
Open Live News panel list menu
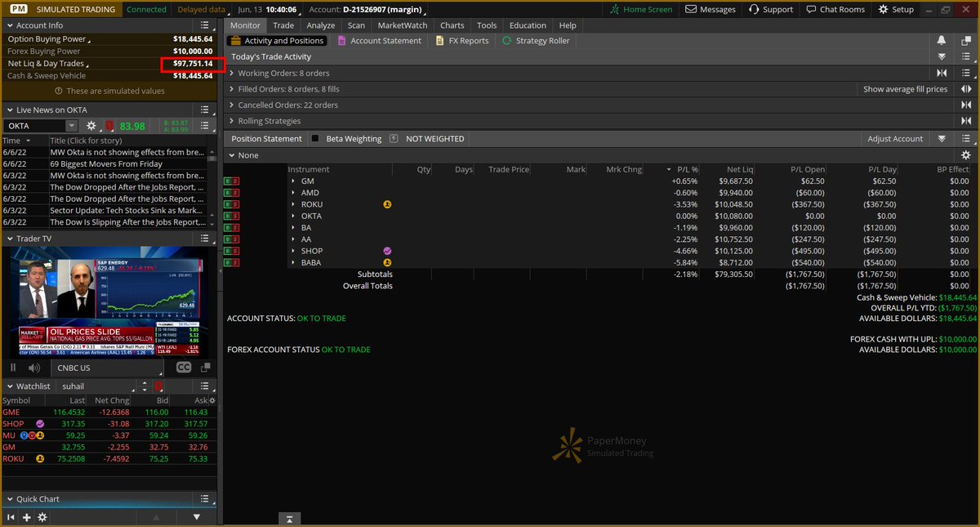(x=206, y=109)
